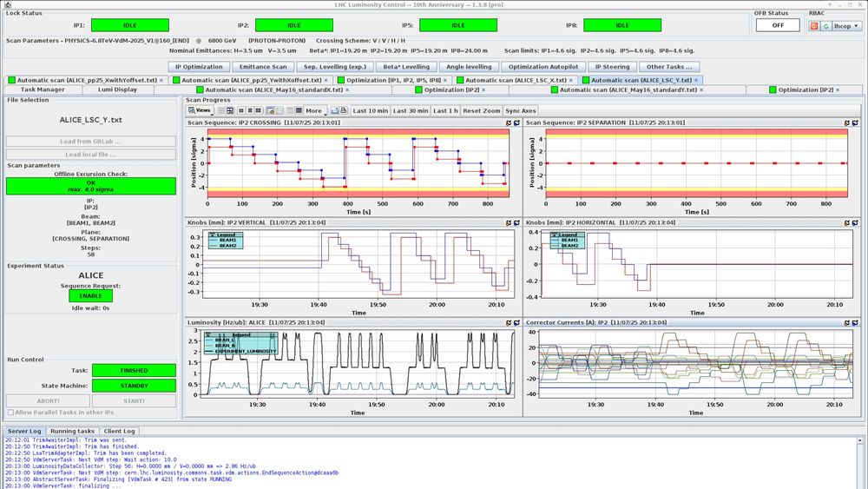Viewport: 868px width, 489px height.
Task: Open Automatic scan ALICE_May16_standardY.txt tab
Action: (x=628, y=89)
